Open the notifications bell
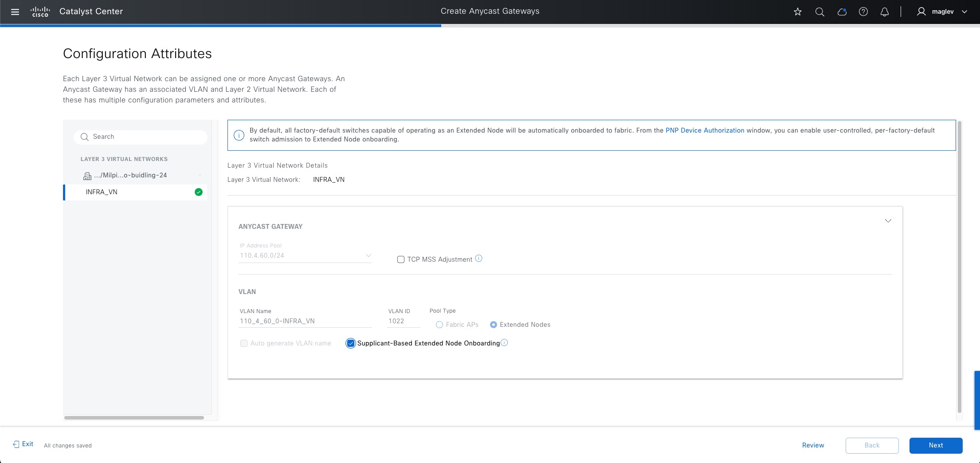This screenshot has height=463, width=980. (885, 12)
